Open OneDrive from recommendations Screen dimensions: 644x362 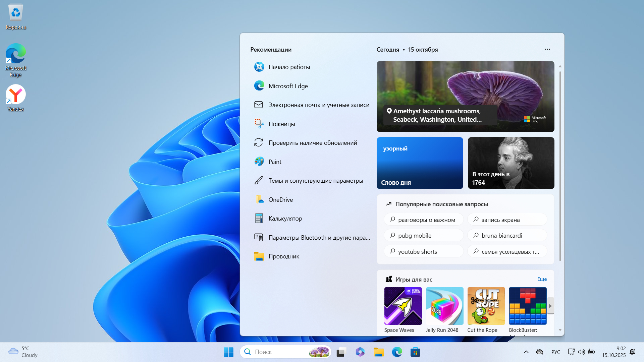pyautogui.click(x=280, y=200)
